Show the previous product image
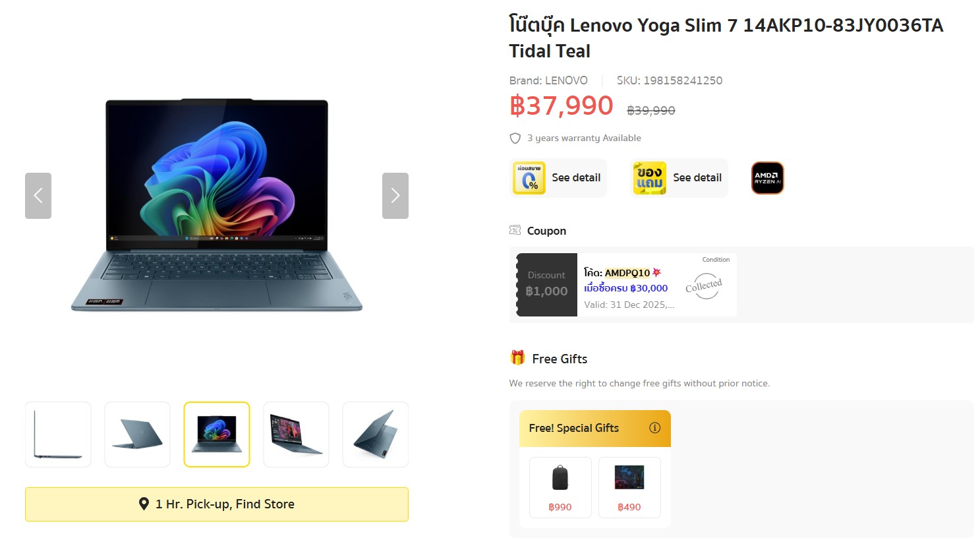Viewport: 980px width, 538px height. pyautogui.click(x=38, y=196)
